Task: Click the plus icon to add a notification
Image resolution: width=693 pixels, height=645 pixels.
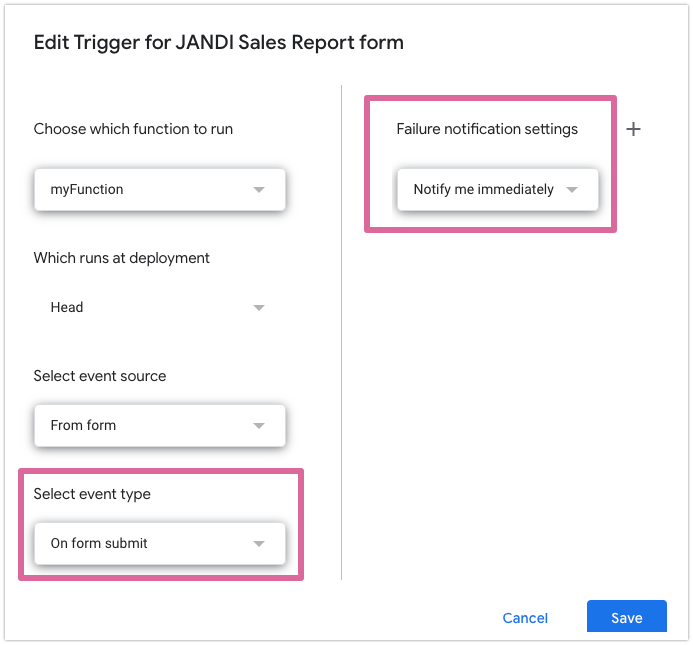Action: pyautogui.click(x=633, y=129)
